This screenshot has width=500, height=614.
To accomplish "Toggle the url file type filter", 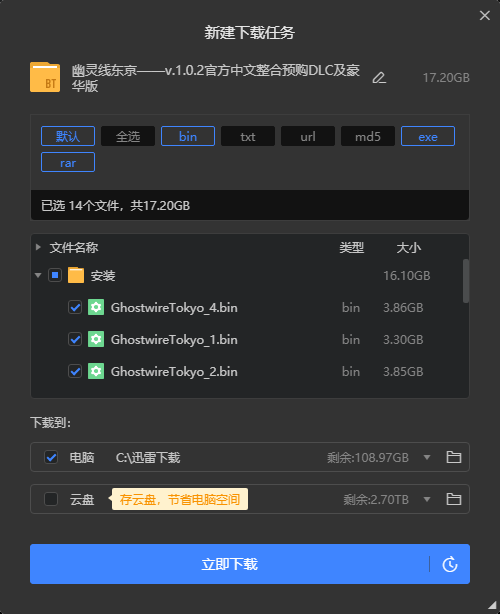I will [x=308, y=136].
